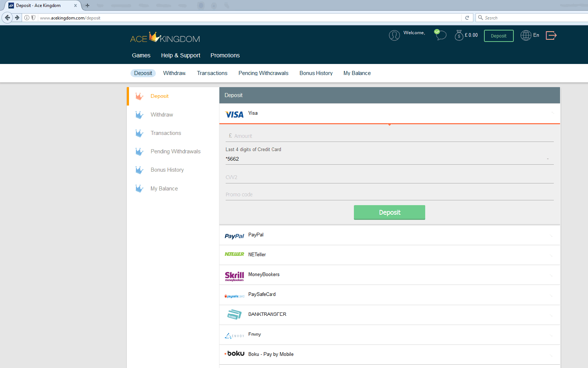
Task: Select the highlighted Deposit tab pill
Action: coord(143,73)
